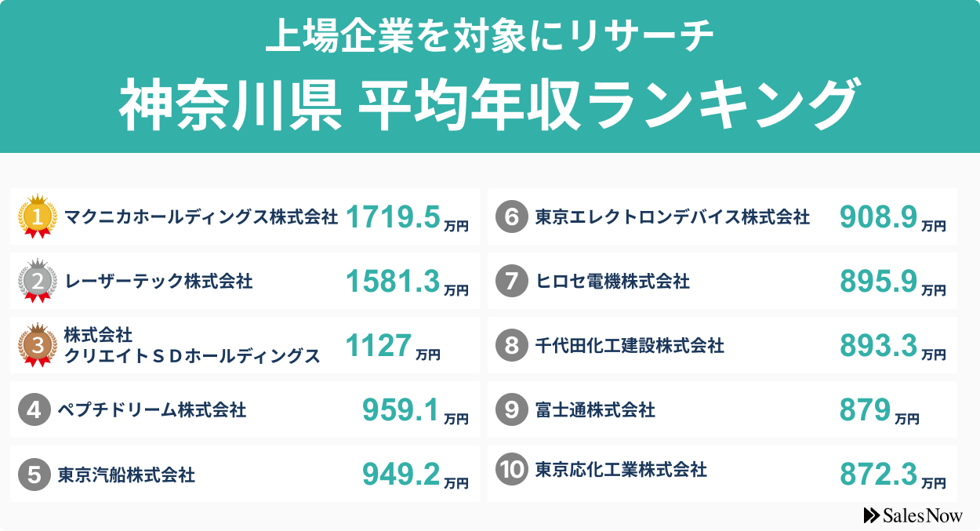Click the gold rank 1 medal icon

38,216
